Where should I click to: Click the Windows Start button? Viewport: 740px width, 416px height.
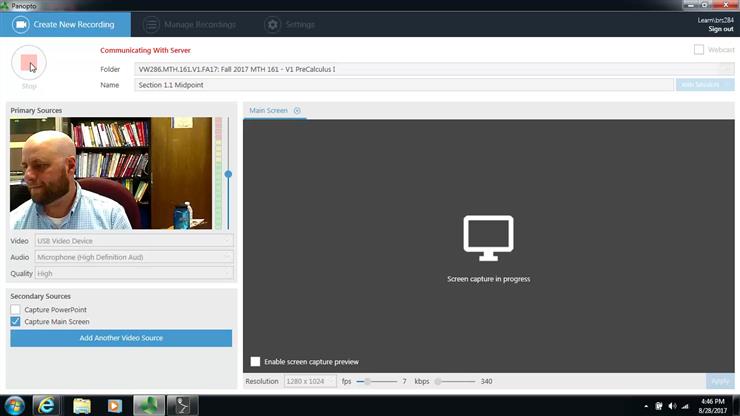tap(15, 405)
